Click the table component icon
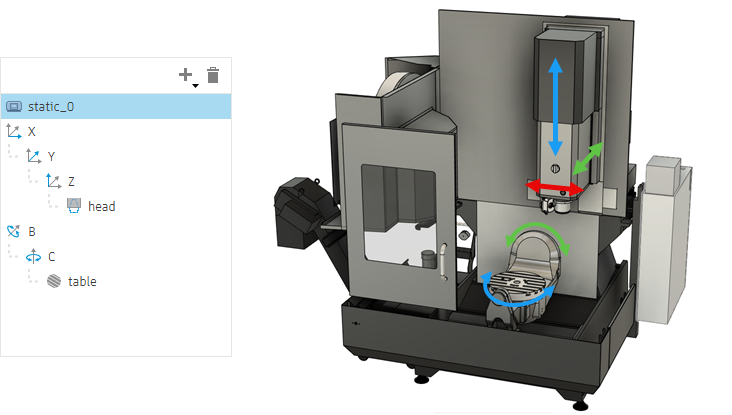Viewport: 732px width, 415px height. 54,281
